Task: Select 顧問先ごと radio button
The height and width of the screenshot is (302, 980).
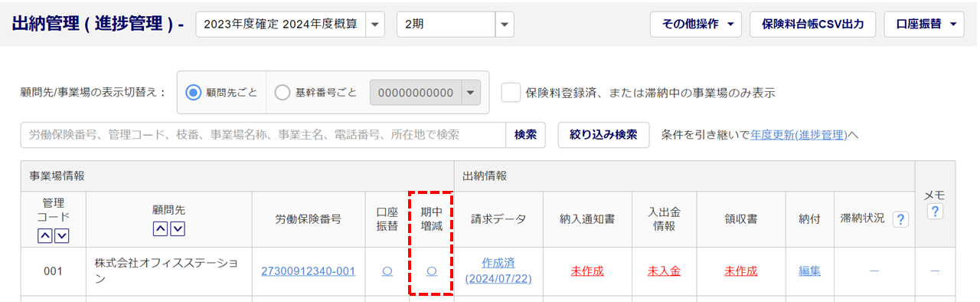Action: click(193, 92)
